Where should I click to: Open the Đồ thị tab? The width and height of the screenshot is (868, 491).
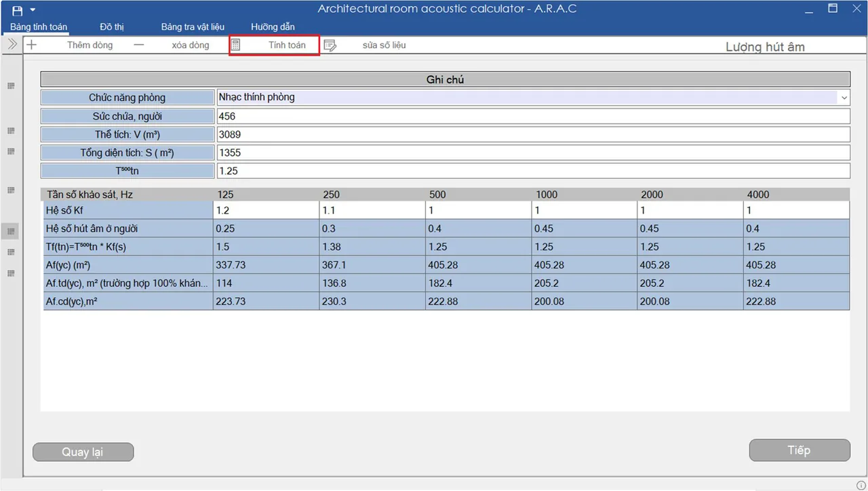(112, 27)
